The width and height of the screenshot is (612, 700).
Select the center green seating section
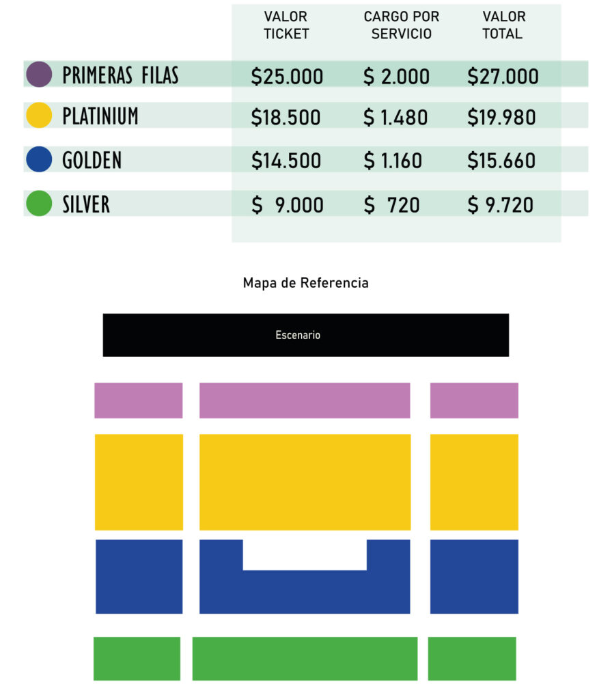coord(305,658)
